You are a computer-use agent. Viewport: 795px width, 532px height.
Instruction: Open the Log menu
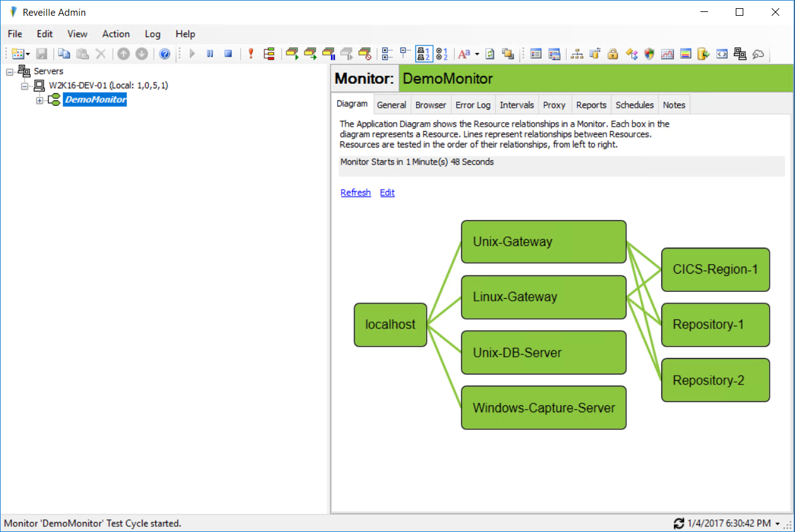[x=153, y=34]
